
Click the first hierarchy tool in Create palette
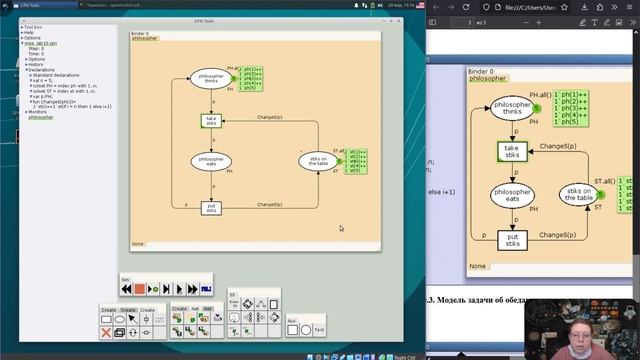(x=177, y=318)
